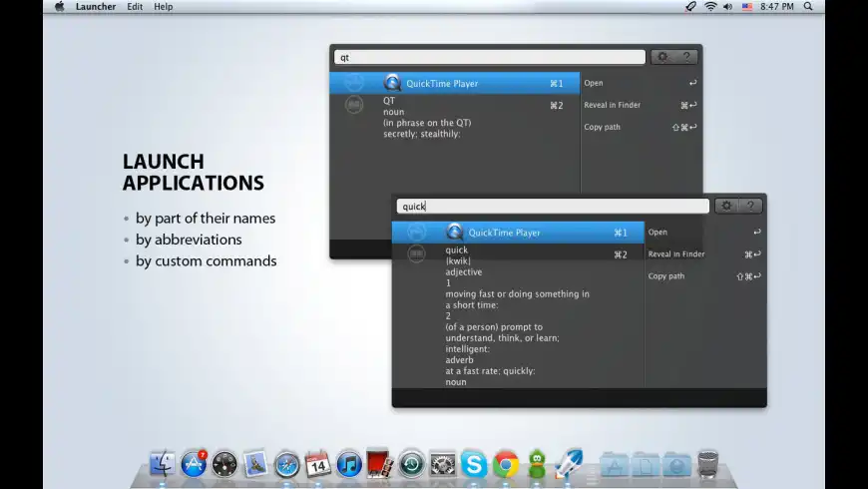Select the 'quick' dictionary definition result
The height and width of the screenshot is (489, 868).
point(518,315)
